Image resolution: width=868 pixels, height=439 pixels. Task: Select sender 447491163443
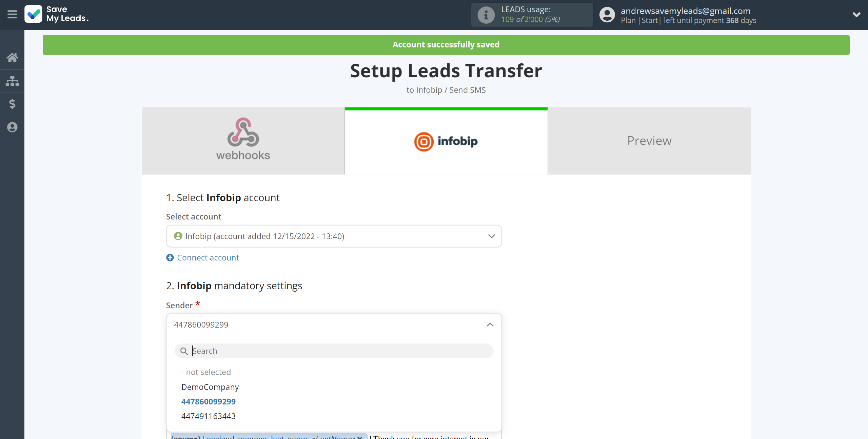208,416
